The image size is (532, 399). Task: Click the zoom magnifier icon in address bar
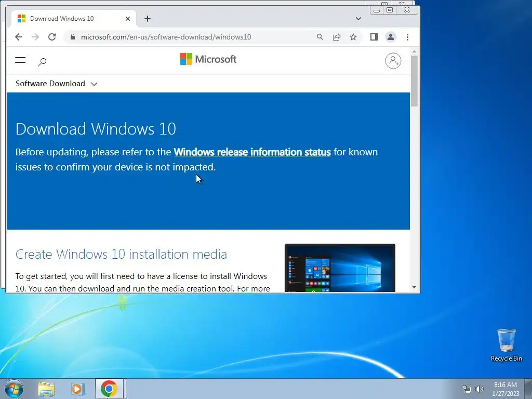[320, 37]
